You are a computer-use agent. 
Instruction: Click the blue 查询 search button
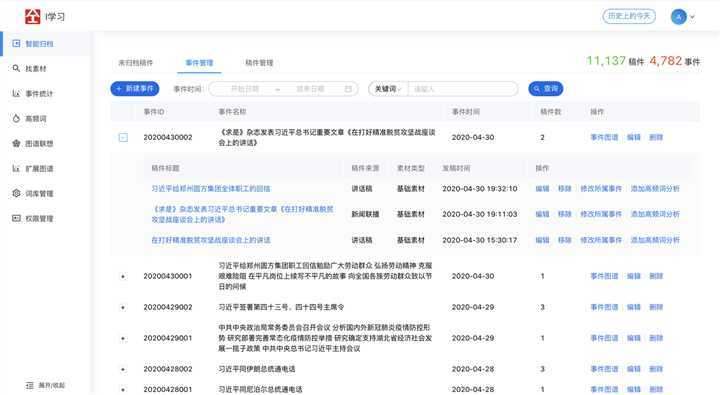(x=546, y=89)
